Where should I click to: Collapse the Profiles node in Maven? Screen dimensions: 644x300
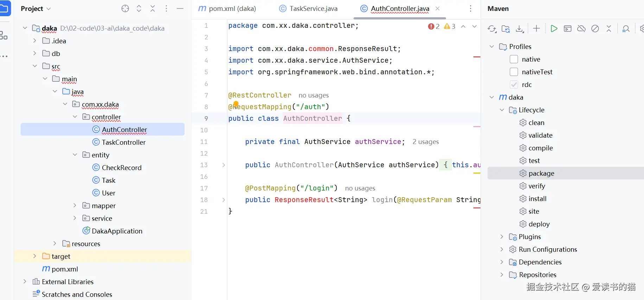tap(492, 46)
